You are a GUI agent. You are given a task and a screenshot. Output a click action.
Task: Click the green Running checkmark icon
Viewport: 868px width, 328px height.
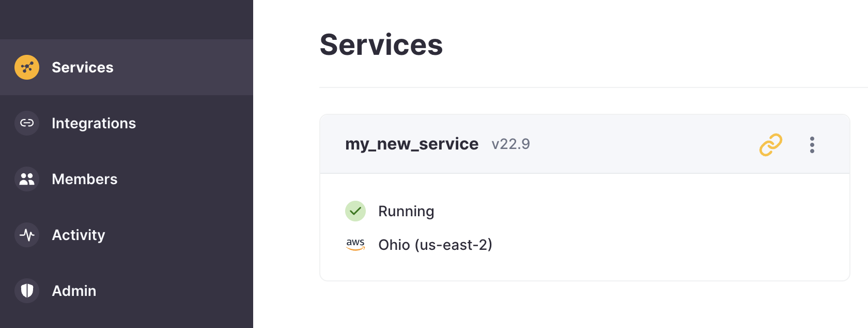355,211
